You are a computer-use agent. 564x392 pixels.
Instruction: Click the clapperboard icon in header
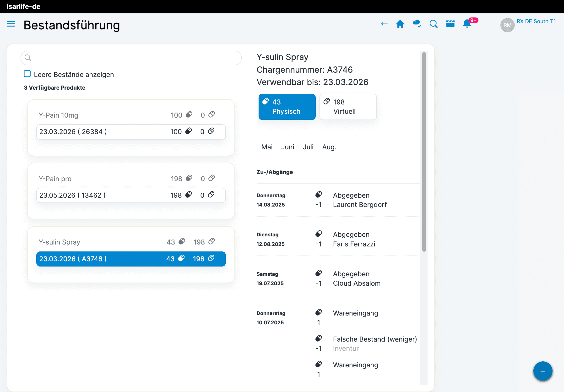[x=450, y=24]
